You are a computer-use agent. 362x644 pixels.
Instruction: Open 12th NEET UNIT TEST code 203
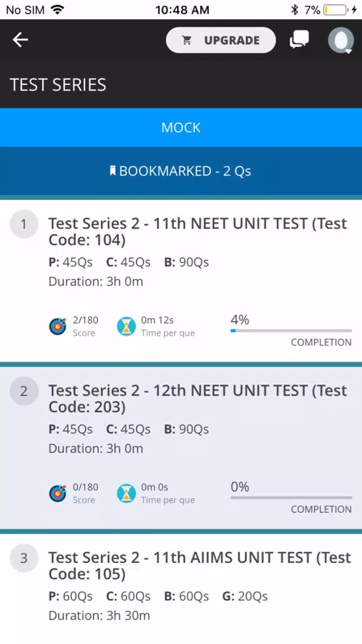[181, 448]
